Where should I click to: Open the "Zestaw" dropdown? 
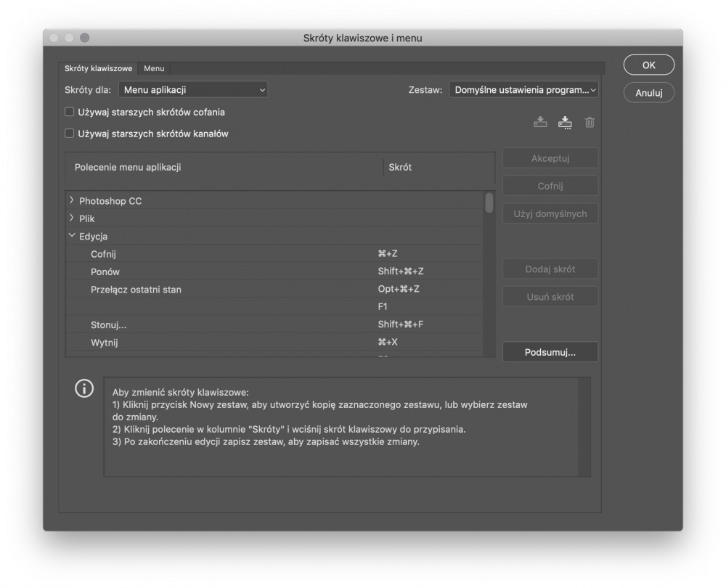coord(523,90)
